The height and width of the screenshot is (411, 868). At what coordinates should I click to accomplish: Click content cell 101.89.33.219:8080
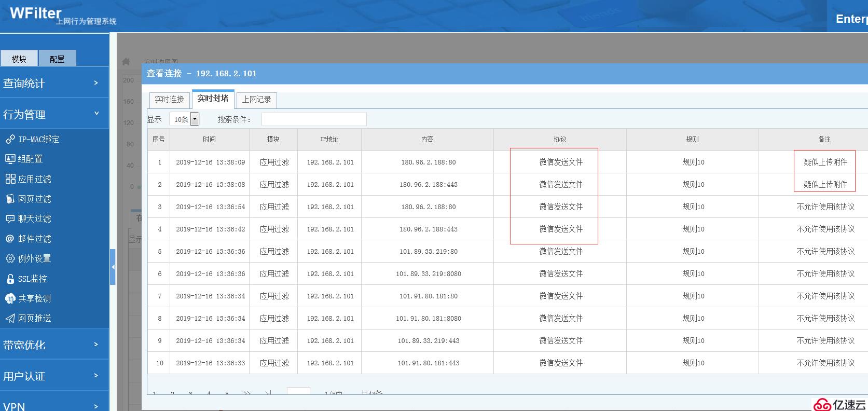(x=429, y=273)
